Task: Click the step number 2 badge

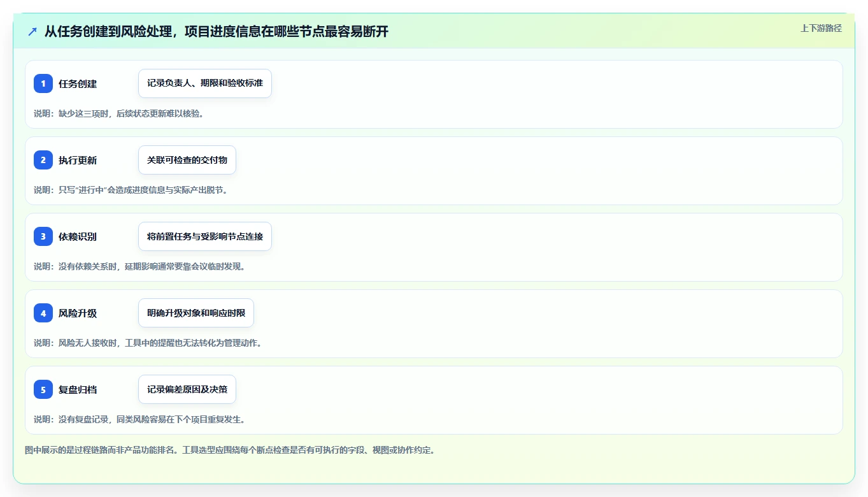Action: [x=43, y=160]
